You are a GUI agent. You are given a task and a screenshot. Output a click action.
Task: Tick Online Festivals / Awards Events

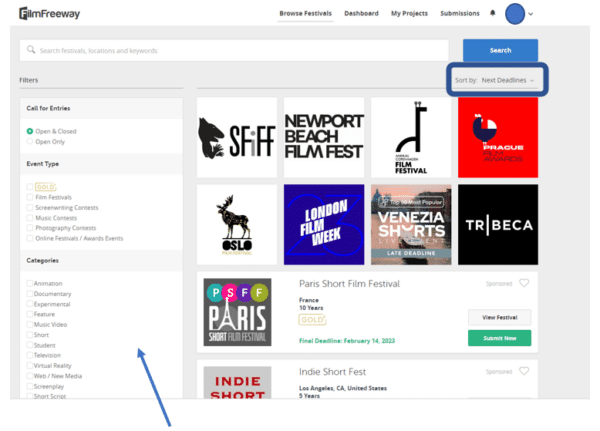(30, 238)
